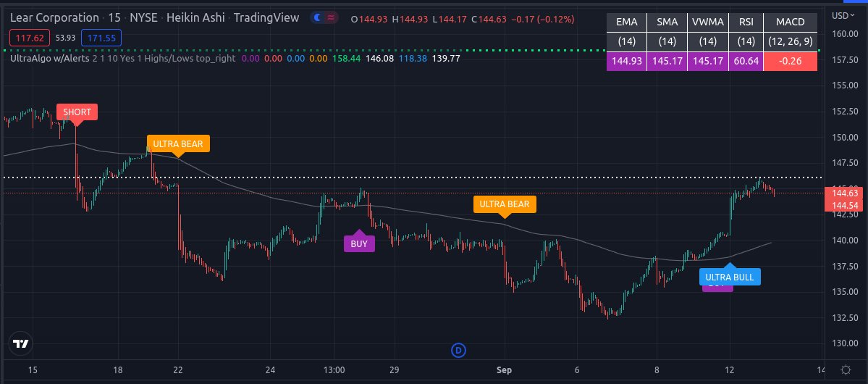Click the EMA value 144.93 cell
This screenshot has width=868, height=384.
[627, 61]
